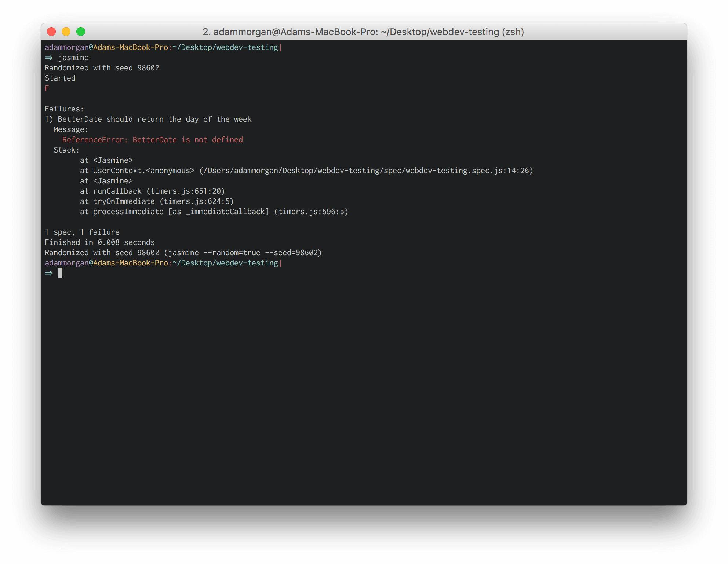This screenshot has height=564, width=728.
Task: Click the spec file path webdev-testing.spec.js:14:26
Action: pos(366,171)
